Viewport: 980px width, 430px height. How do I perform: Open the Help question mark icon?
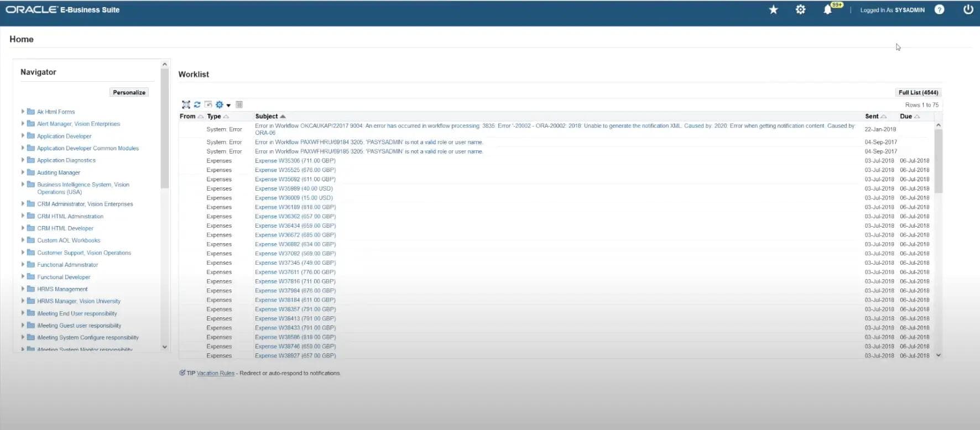939,10
